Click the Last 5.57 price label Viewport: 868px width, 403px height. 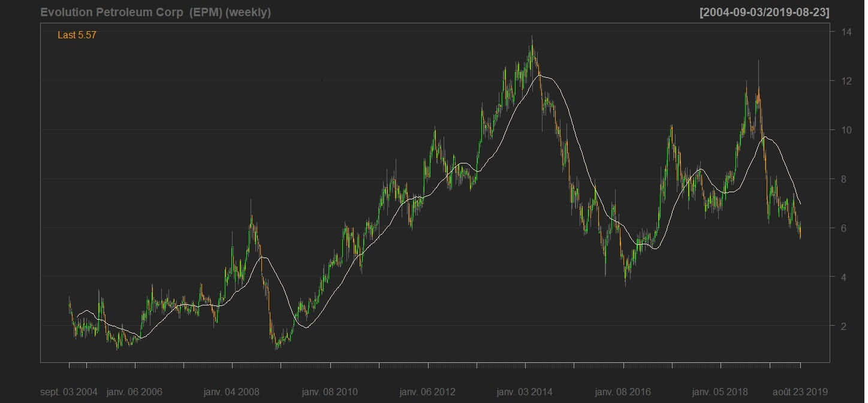pyautogui.click(x=77, y=35)
